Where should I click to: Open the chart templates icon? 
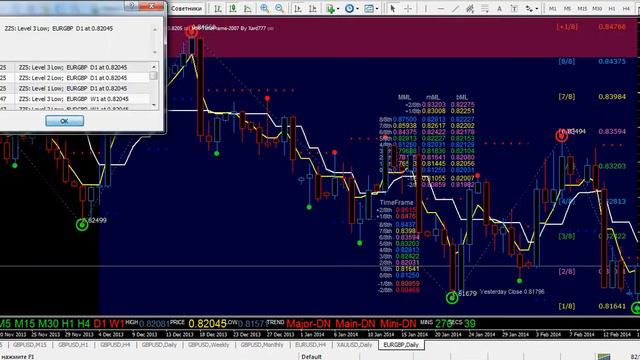point(369,9)
